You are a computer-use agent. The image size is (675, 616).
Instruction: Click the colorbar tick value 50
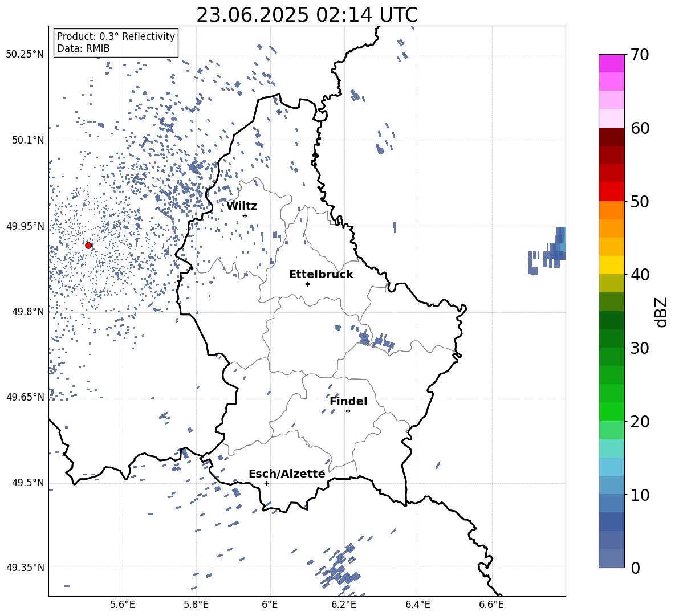point(640,201)
